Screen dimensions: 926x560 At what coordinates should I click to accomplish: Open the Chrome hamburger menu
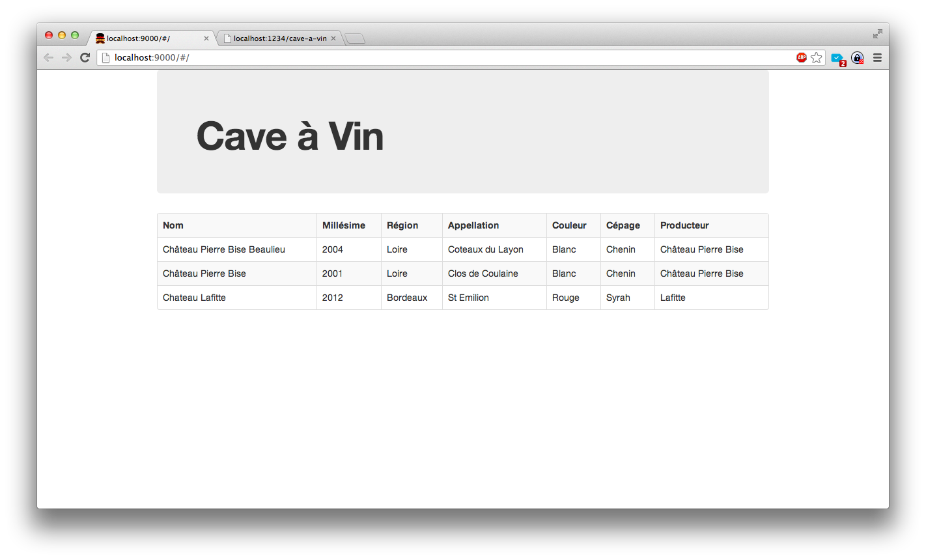(877, 57)
